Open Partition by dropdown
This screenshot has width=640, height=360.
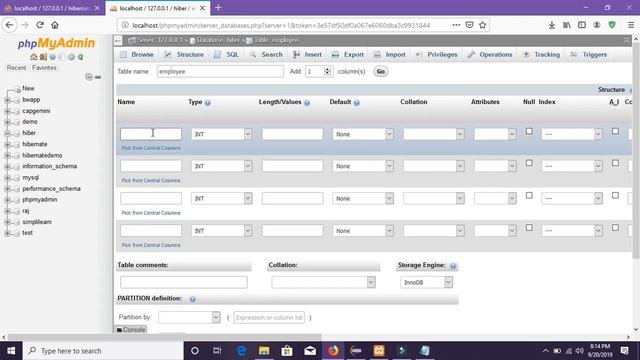[x=189, y=317]
